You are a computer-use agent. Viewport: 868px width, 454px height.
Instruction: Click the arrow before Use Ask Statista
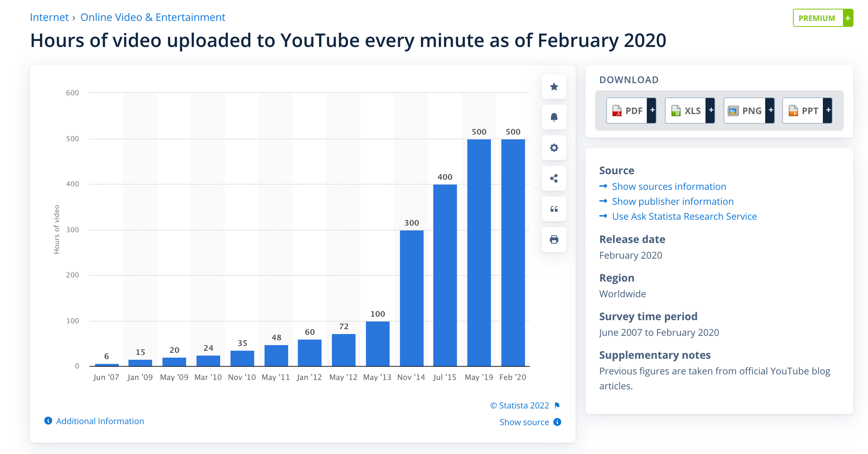[603, 216]
